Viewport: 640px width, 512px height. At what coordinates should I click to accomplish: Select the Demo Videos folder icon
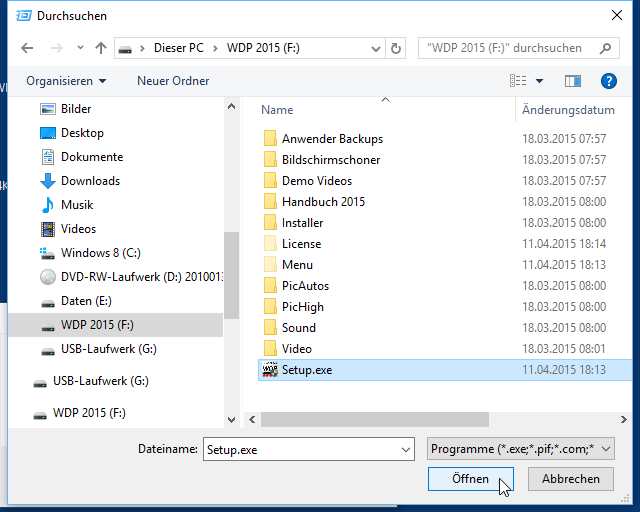[x=270, y=180]
